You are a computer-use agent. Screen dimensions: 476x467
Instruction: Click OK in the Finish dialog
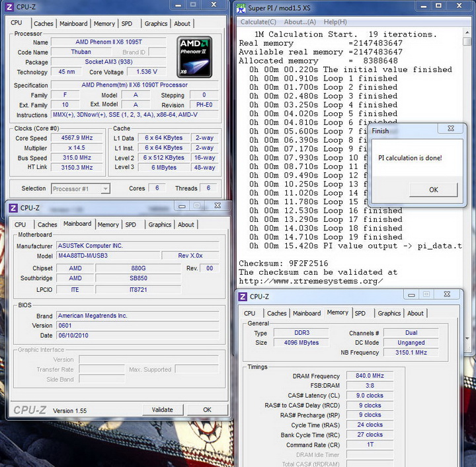[434, 190]
